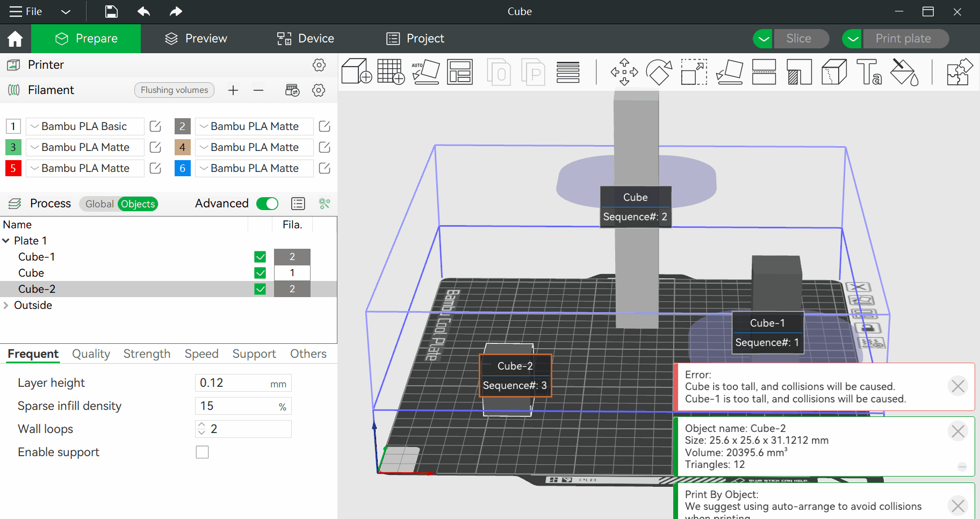Viewport: 980px width, 519px height.
Task: Click the red filament 5 color swatch
Action: (x=13, y=168)
